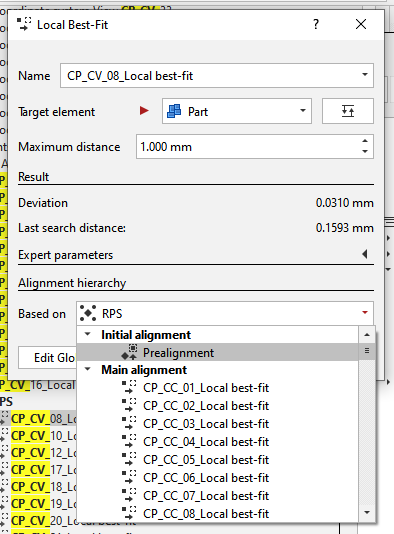Image resolution: width=394 pixels, height=534 pixels.
Task: Click the red Target element arrow marker
Action: click(x=144, y=111)
